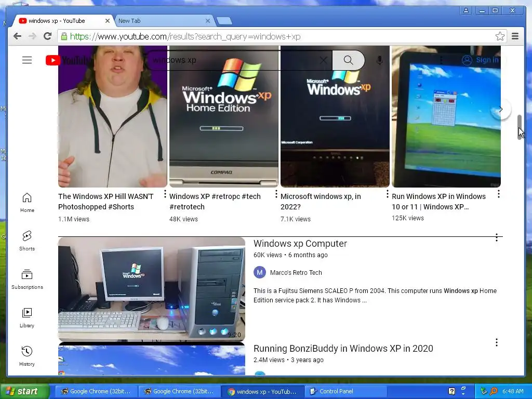Image resolution: width=532 pixels, height=399 pixels.
Task: Open a new tab with the new tab button
Action: click(x=224, y=21)
